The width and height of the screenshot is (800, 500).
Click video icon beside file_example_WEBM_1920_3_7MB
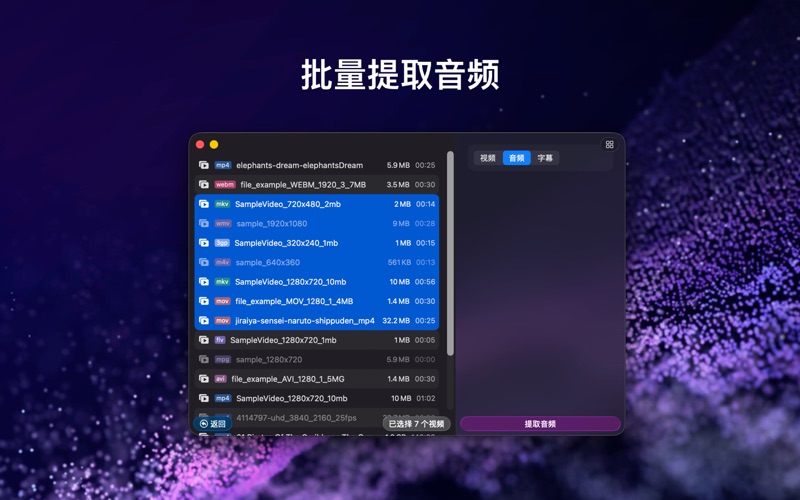(204, 185)
